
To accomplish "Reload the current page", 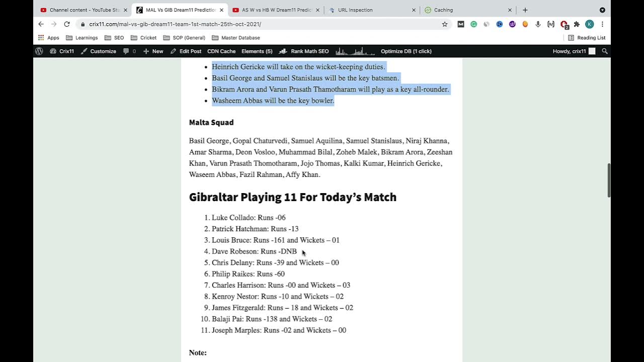I will pos(66,24).
